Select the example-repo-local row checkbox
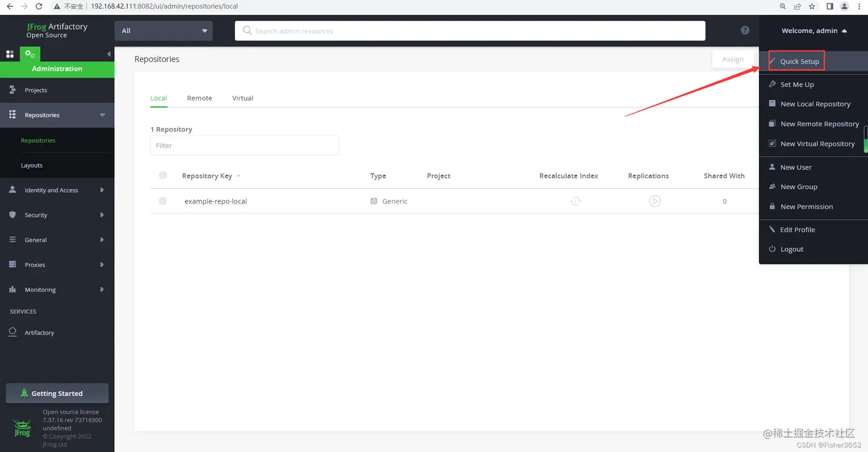Viewport: 868px width, 452px height. 163,201
